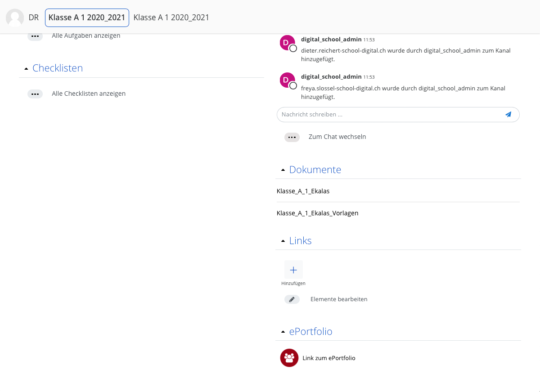
Task: Collapse the Checklisten section
Action: (x=27, y=69)
